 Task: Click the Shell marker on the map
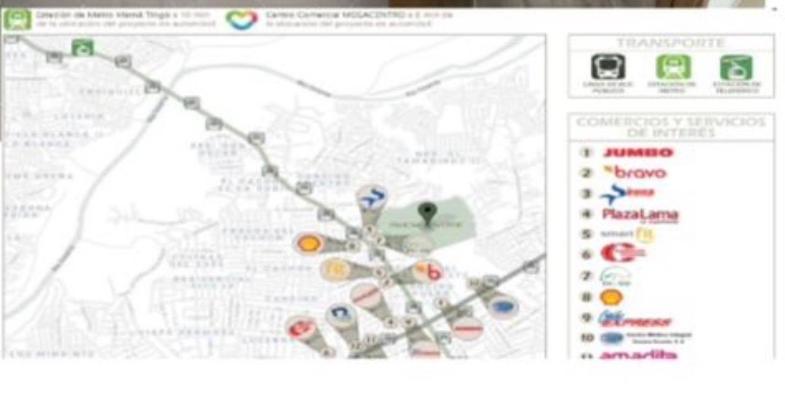click(309, 243)
